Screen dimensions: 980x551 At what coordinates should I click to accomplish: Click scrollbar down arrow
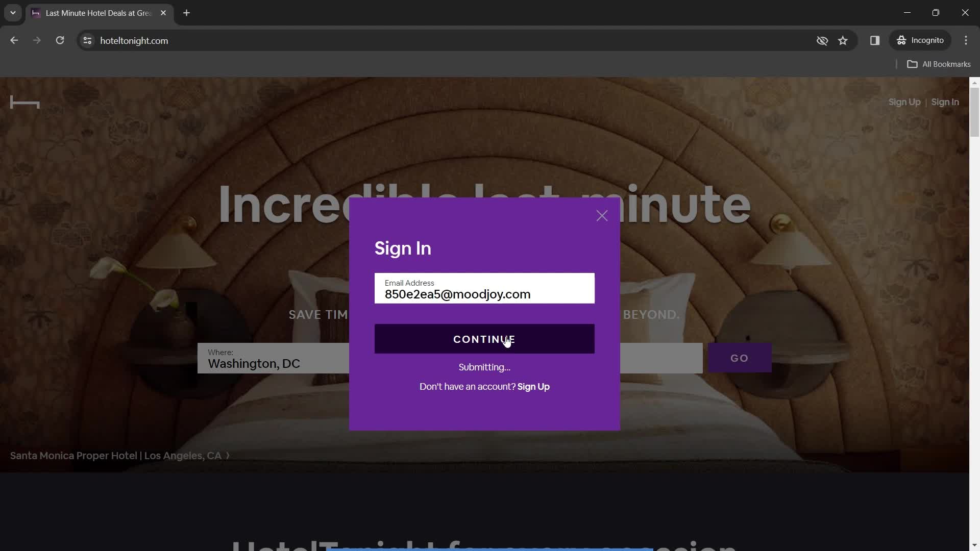[974, 545]
